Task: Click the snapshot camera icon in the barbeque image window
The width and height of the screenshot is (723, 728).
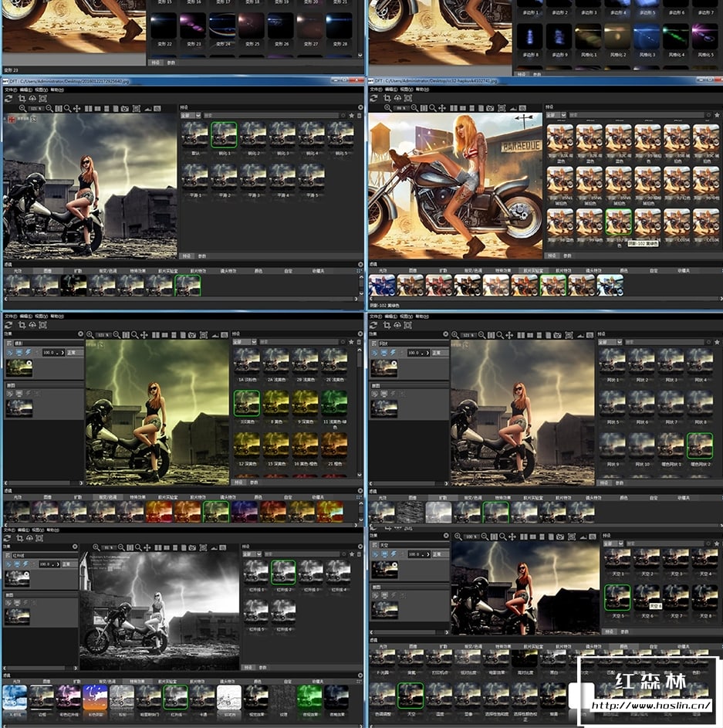Action: point(489,108)
